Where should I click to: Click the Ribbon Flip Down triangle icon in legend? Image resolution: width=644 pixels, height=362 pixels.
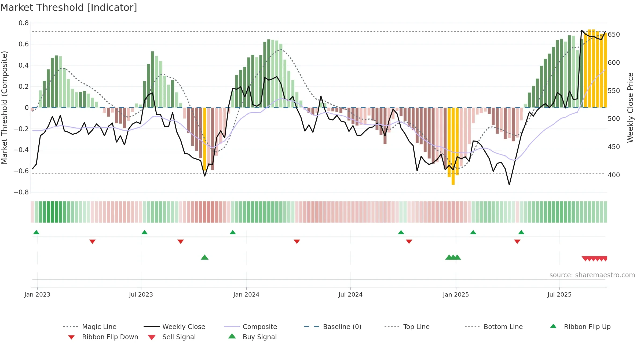[x=71, y=337]
